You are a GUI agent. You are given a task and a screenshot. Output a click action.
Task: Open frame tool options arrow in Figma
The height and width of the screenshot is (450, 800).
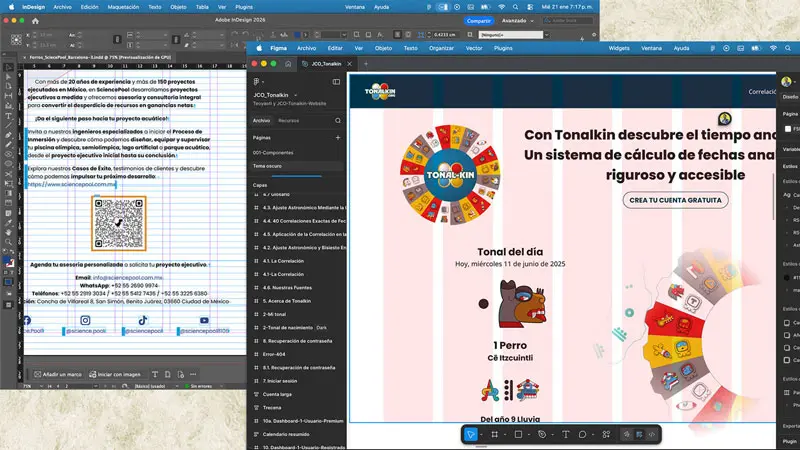click(505, 435)
